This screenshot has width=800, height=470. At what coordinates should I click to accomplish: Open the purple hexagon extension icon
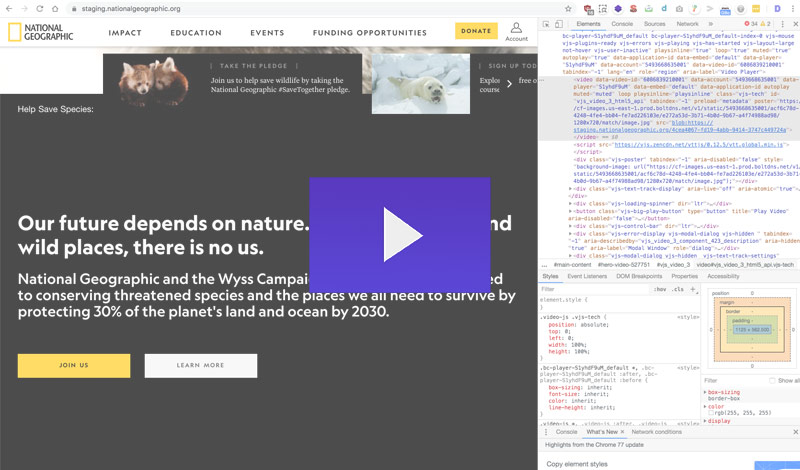click(618, 9)
